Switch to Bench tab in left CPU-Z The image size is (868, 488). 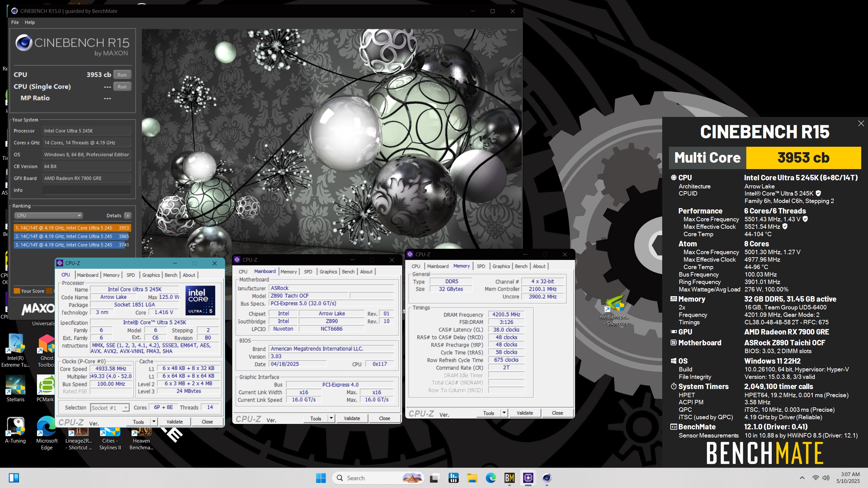(171, 275)
